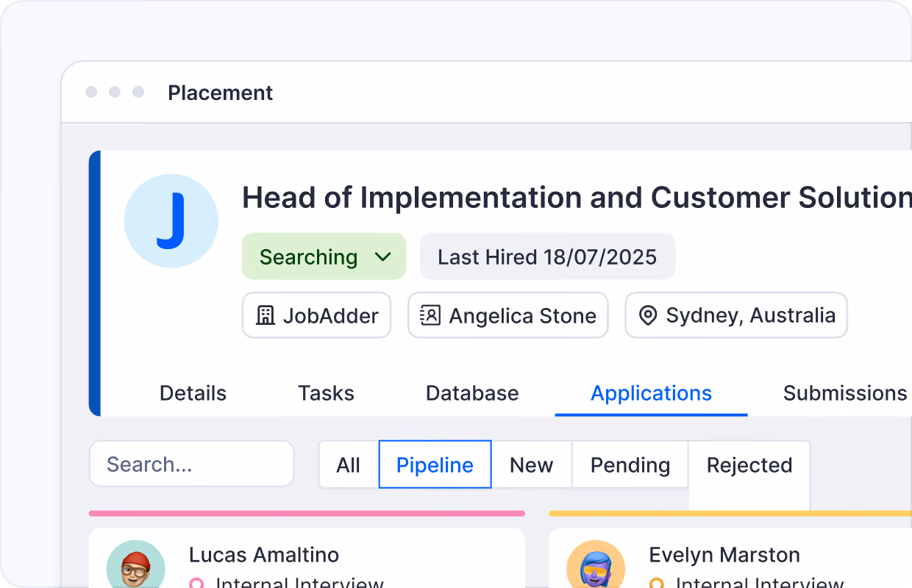Open the Database tab
This screenshot has width=912, height=588.
click(x=472, y=393)
